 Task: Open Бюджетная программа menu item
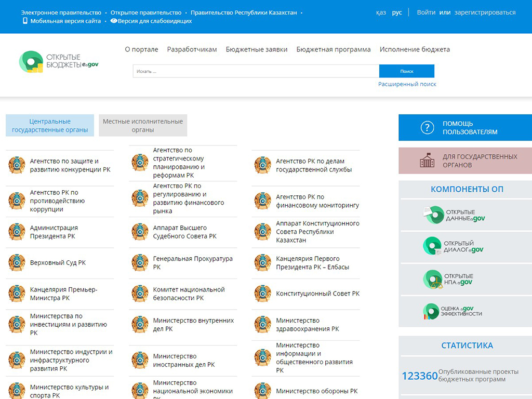tap(334, 49)
